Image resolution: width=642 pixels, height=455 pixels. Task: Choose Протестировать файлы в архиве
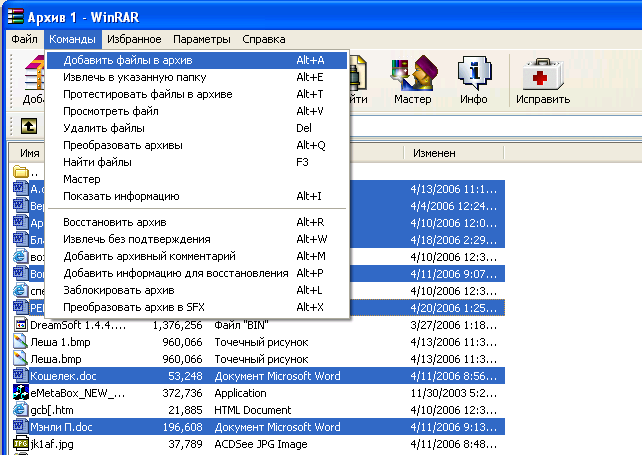197,94
